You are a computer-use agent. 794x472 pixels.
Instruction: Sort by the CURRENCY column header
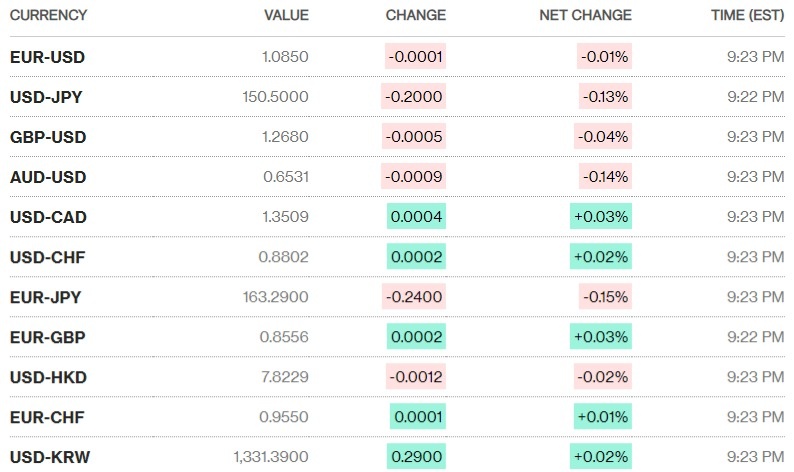pos(48,16)
